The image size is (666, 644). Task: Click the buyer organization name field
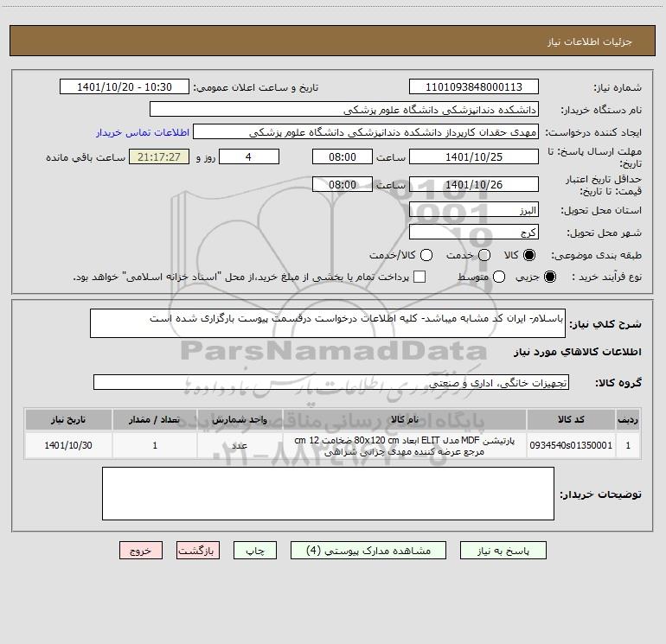[344, 109]
